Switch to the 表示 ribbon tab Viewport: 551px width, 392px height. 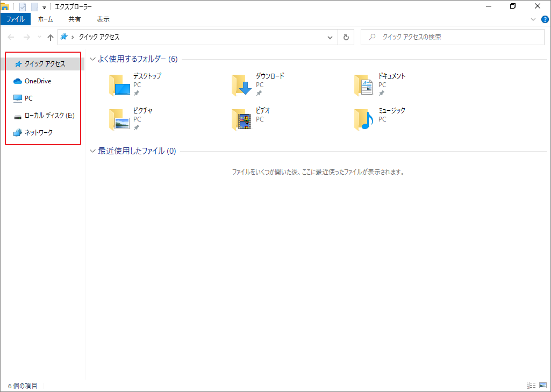point(103,19)
